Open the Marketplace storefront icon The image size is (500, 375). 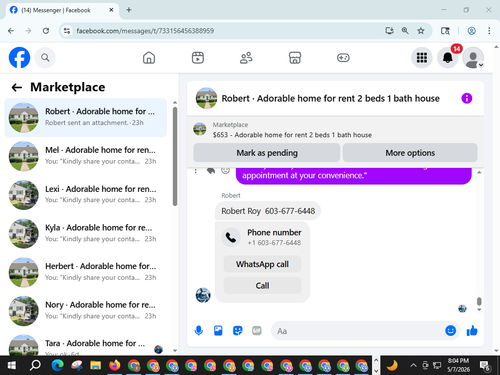(x=295, y=58)
